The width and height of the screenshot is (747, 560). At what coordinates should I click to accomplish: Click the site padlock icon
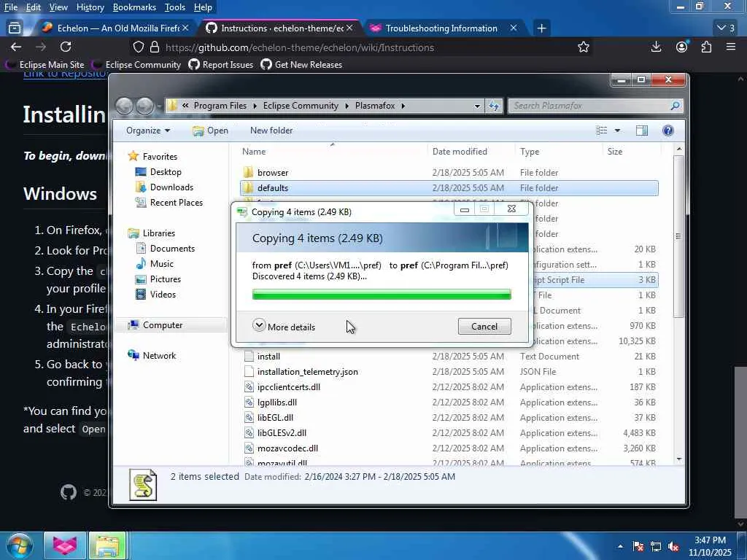click(155, 47)
